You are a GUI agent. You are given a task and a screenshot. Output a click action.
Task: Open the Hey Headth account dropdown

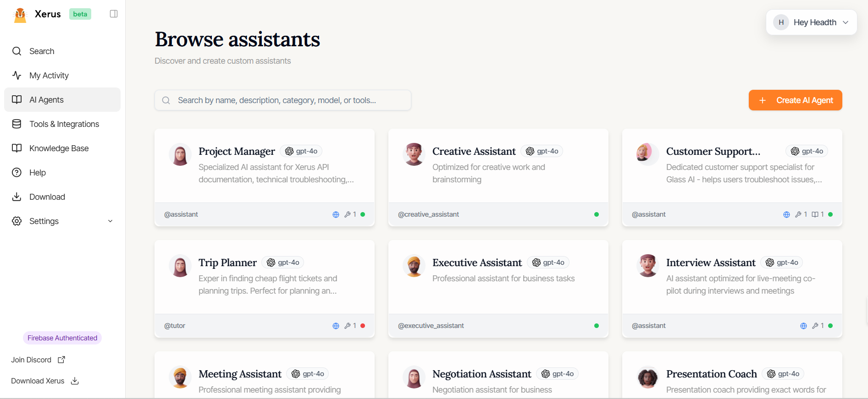812,22
